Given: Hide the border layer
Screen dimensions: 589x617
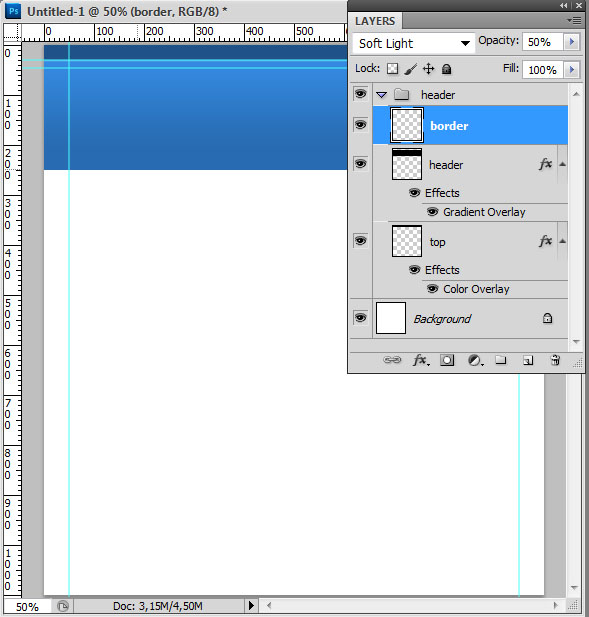Looking at the screenshot, I should pyautogui.click(x=360, y=125).
